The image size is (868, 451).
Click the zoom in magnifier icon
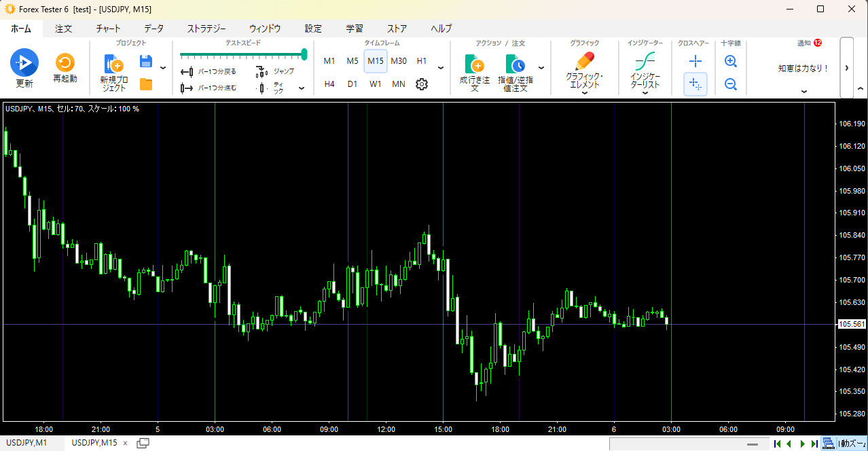tap(731, 61)
